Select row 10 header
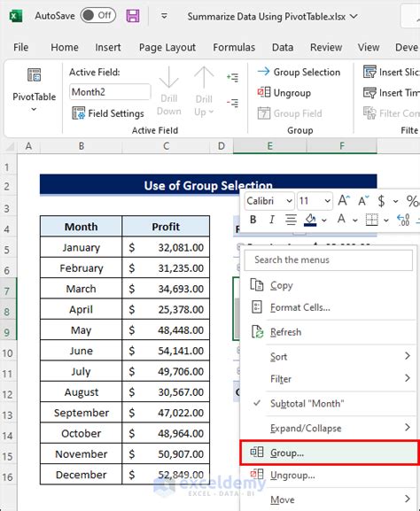Image resolution: width=420 pixels, height=511 pixels. point(8,353)
